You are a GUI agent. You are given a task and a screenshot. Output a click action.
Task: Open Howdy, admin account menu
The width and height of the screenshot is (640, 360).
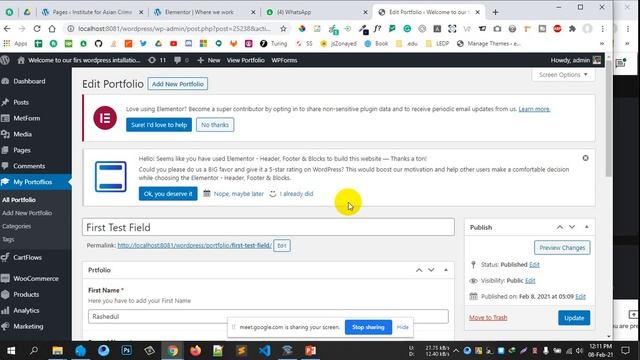pos(576,60)
